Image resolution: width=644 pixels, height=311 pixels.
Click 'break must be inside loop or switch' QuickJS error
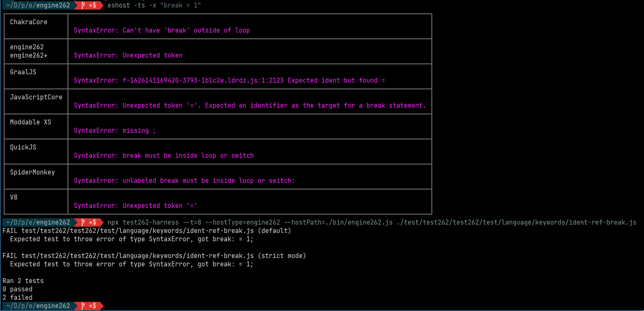click(164, 156)
